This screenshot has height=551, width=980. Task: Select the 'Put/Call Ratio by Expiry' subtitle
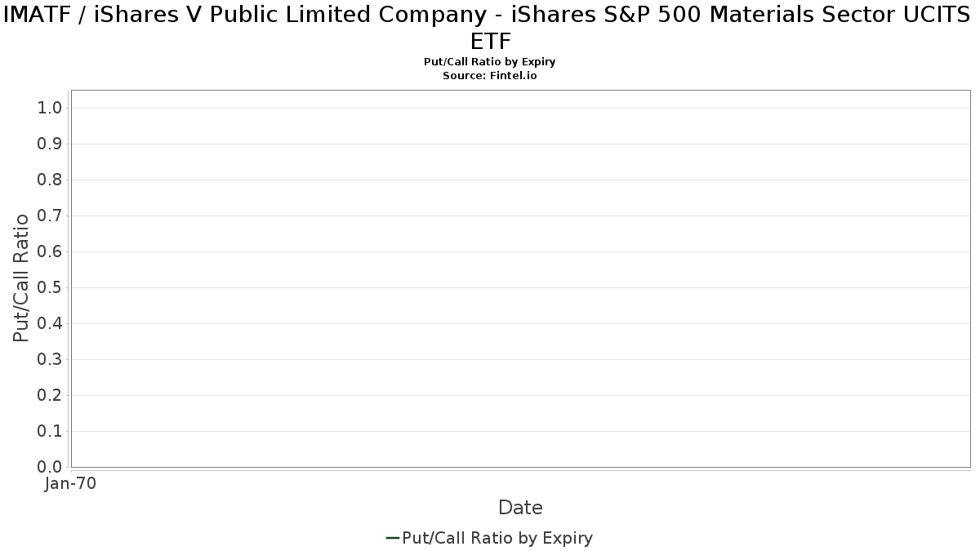tap(490, 62)
